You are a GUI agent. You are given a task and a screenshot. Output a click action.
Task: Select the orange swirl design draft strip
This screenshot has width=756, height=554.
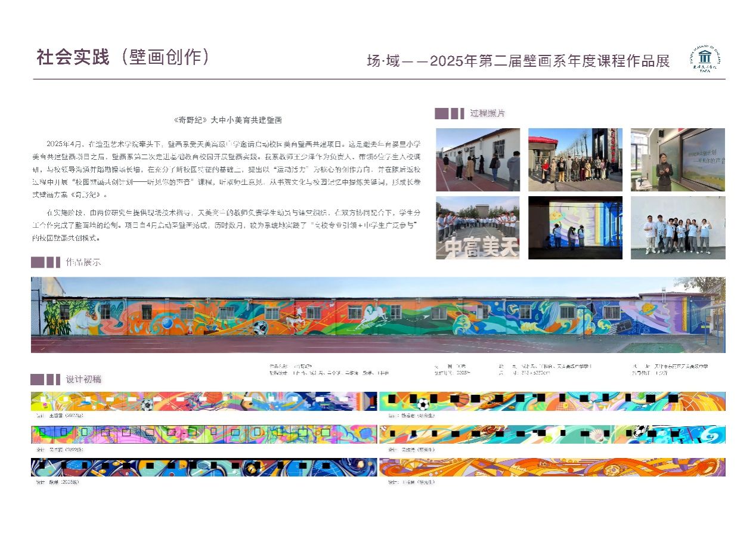[x=552, y=468]
